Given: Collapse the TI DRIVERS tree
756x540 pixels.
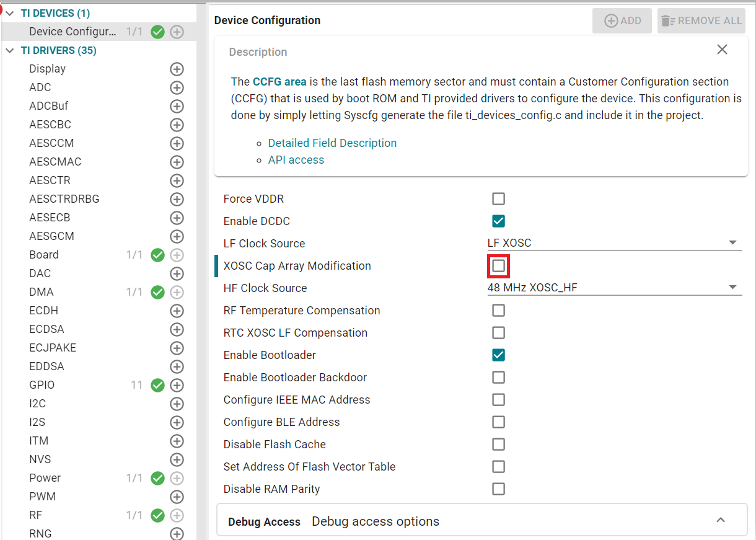Looking at the screenshot, I should click(x=9, y=50).
